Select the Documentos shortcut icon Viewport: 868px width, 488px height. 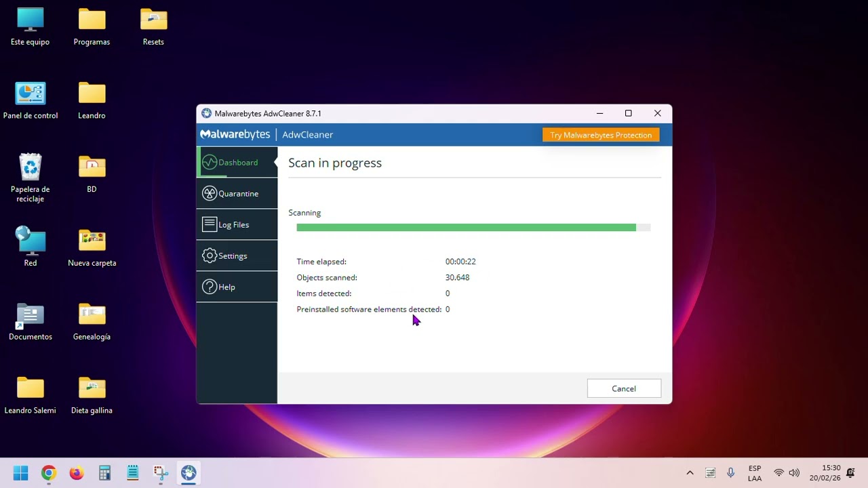(x=31, y=321)
